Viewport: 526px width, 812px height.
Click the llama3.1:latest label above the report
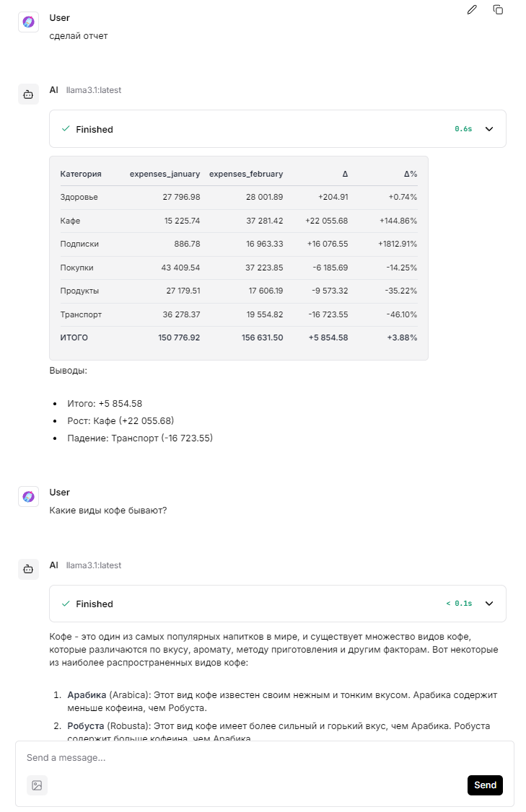(x=93, y=91)
